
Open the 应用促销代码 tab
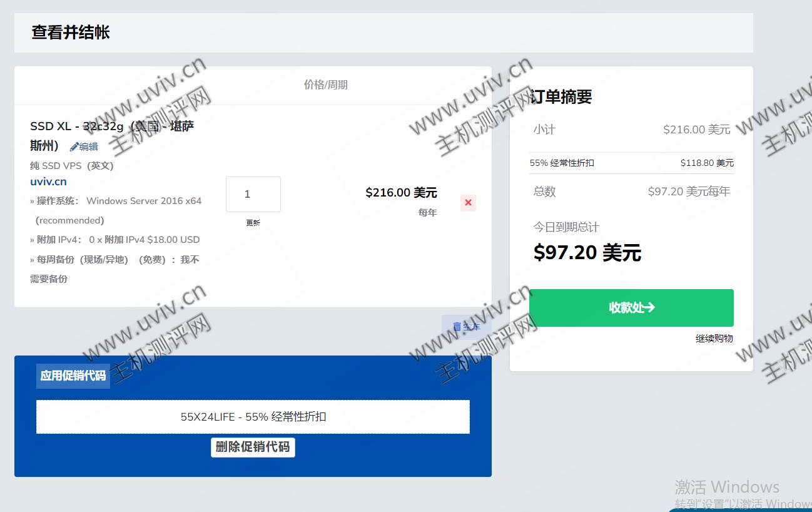point(73,376)
